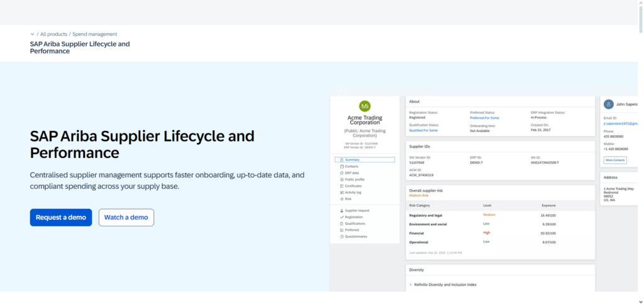The width and height of the screenshot is (644, 305).
Task: Expand the breadcrumb chevron dropdown
Action: click(33, 35)
